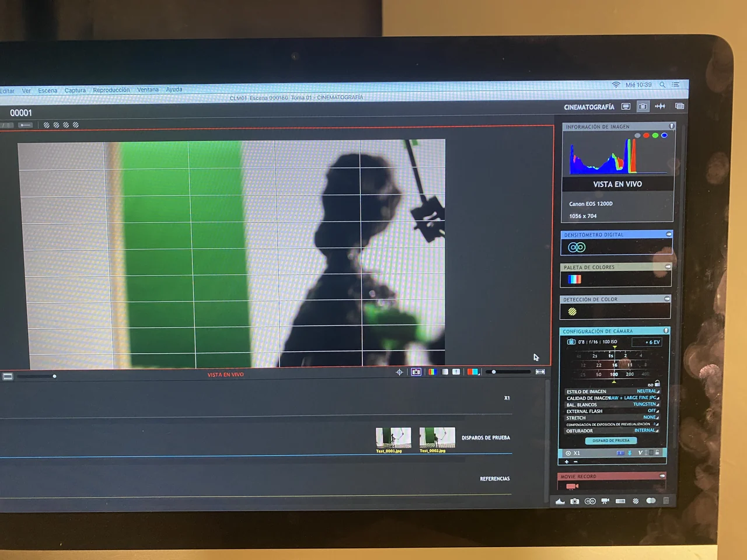
Task: Select the Cinematography camera workspace icon
Action: (x=643, y=106)
